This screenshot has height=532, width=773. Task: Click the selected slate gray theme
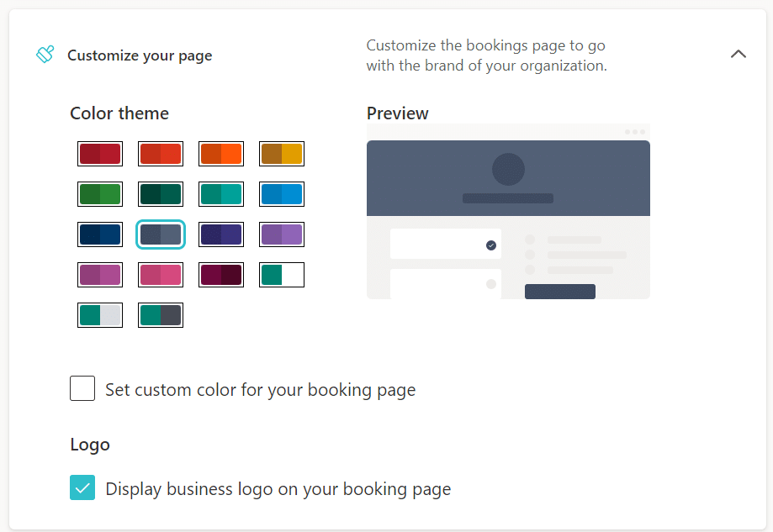pyautogui.click(x=161, y=234)
